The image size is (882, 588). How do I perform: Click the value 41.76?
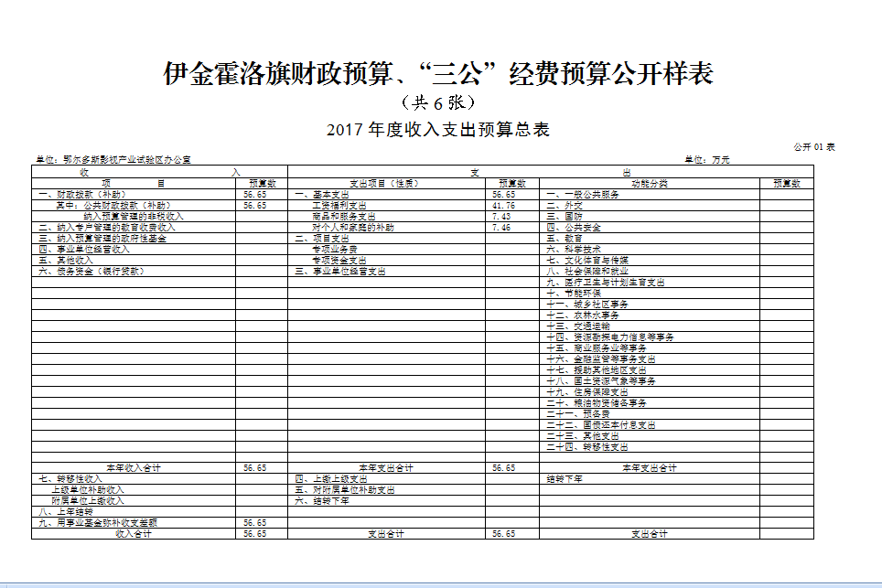503,206
